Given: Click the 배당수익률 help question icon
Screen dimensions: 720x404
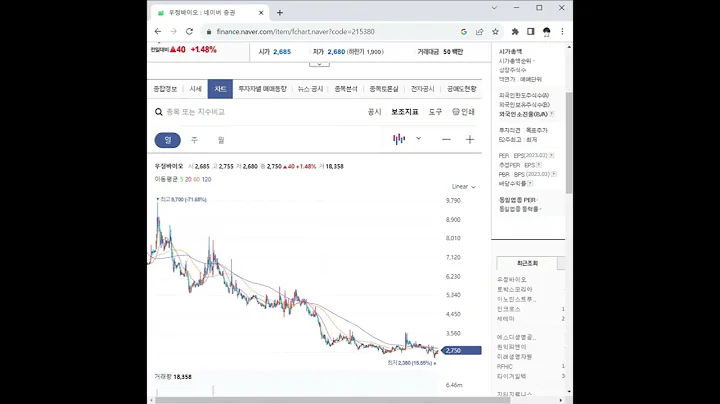Looking at the screenshot, I should click(530, 183).
